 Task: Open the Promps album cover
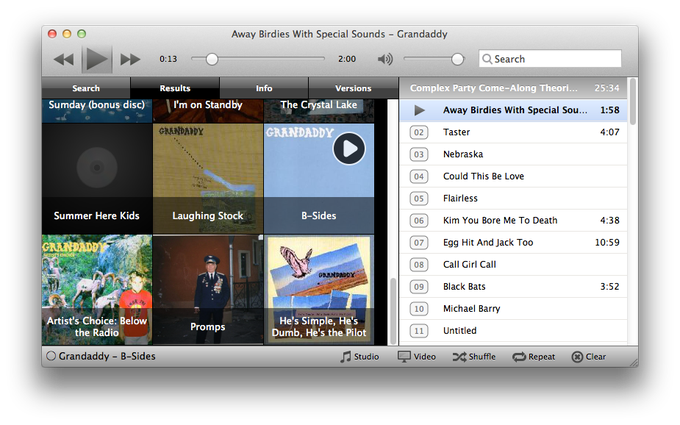click(208, 290)
